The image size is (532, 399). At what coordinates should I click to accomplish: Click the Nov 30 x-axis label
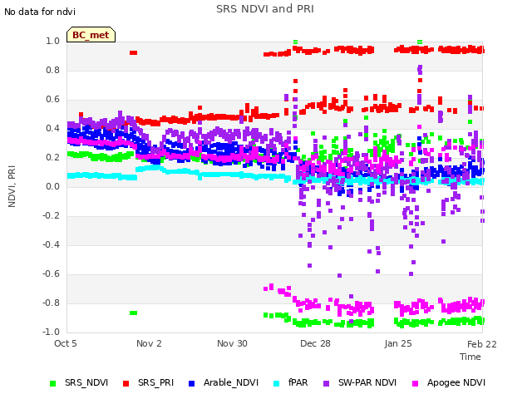[x=232, y=343]
